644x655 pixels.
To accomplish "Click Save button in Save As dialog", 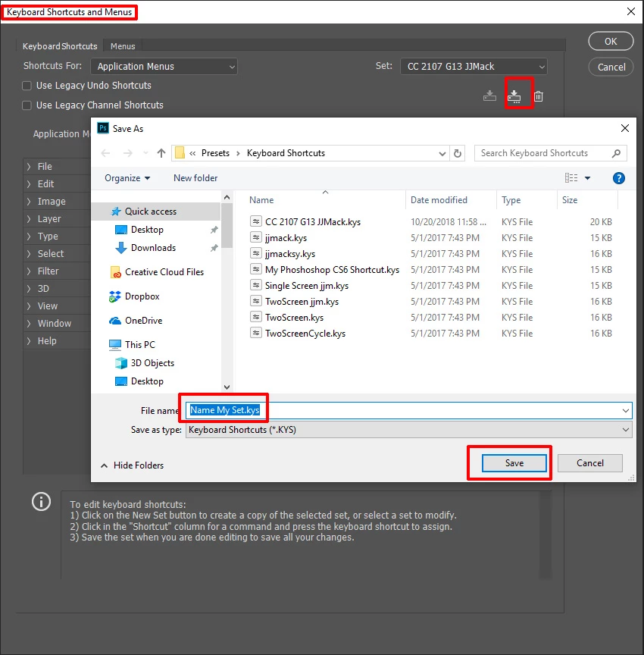I will pyautogui.click(x=514, y=463).
